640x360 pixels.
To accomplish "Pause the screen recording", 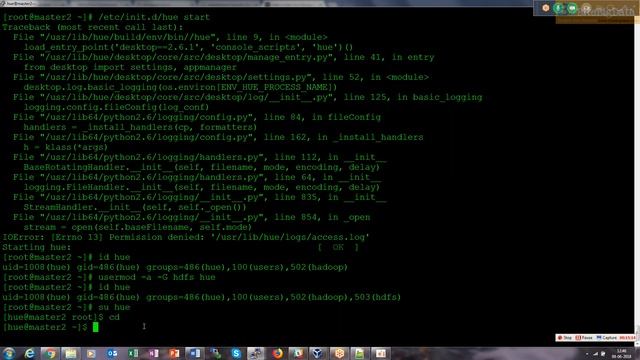I will click(x=584, y=338).
